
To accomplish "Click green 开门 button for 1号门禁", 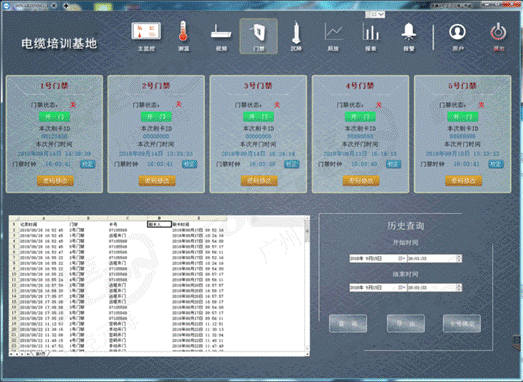I will pyautogui.click(x=54, y=117).
